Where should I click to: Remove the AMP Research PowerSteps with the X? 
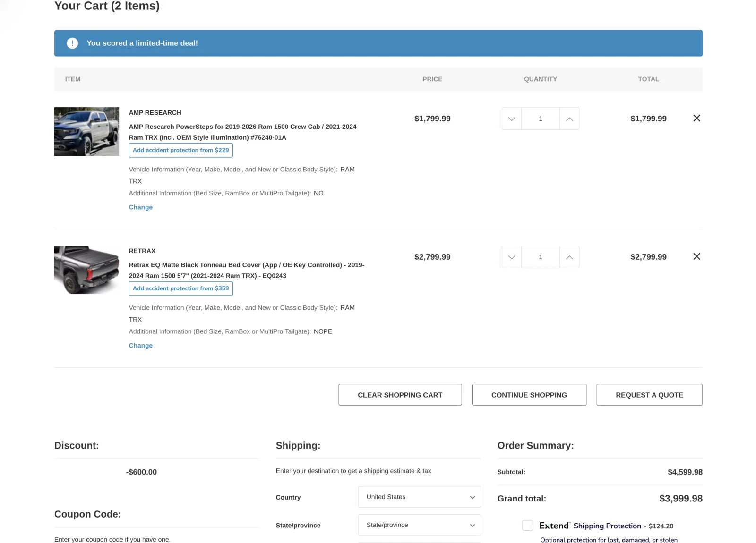coord(696,118)
